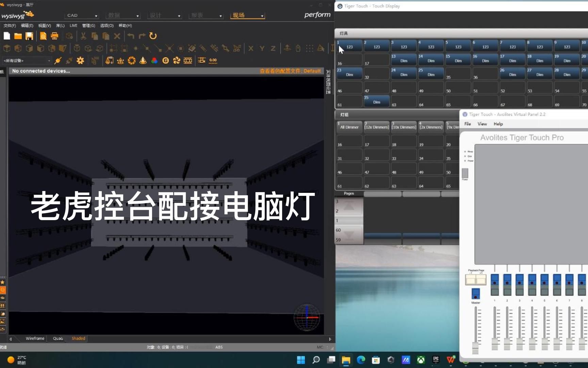Select the All Dimmer group button
This screenshot has width=588, height=368.
coord(349,127)
